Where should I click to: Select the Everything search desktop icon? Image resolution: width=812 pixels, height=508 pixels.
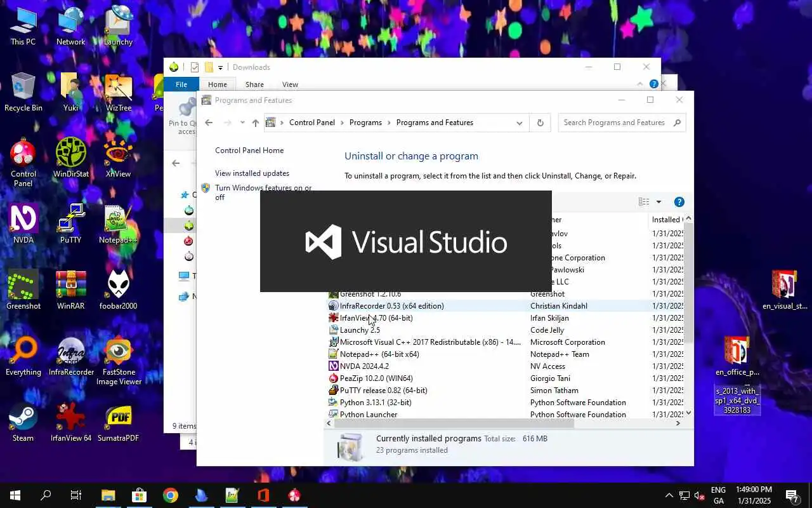[x=23, y=357]
